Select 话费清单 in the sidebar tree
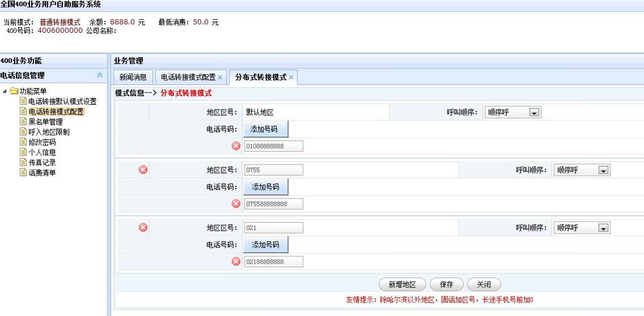Viewport: 644px width, 316px height. [x=42, y=172]
